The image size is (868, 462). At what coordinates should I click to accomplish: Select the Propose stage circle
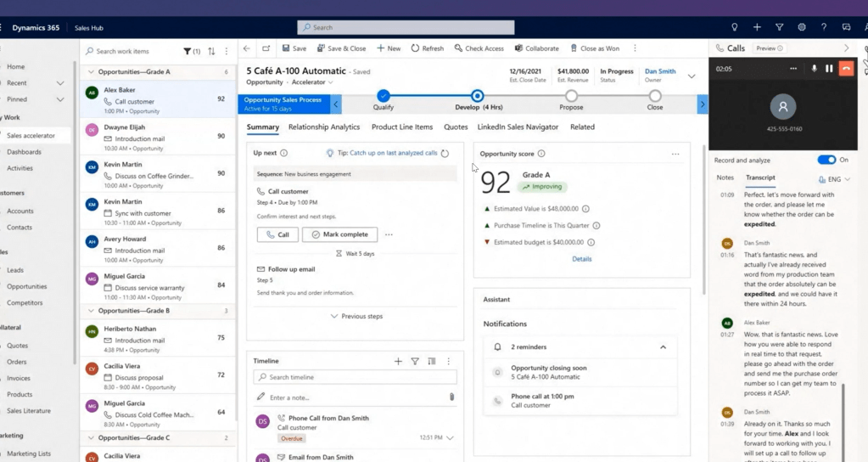pos(571,96)
